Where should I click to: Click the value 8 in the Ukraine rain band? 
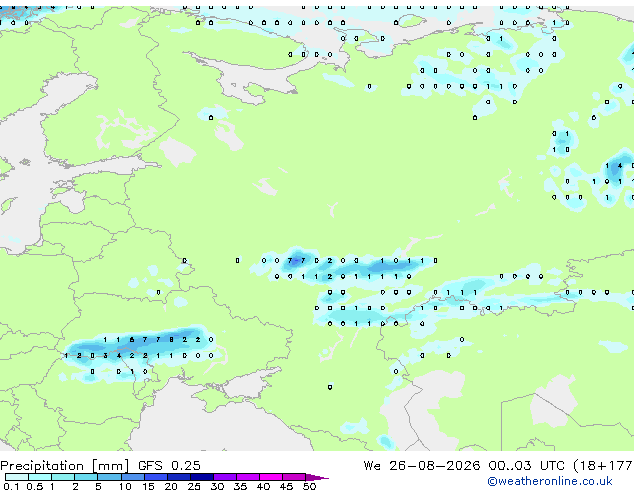pos(171,340)
